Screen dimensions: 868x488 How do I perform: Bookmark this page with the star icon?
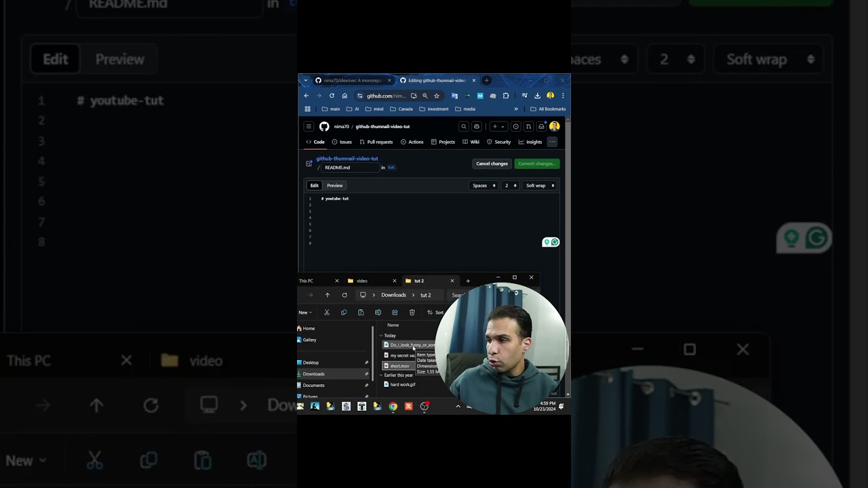tap(437, 96)
